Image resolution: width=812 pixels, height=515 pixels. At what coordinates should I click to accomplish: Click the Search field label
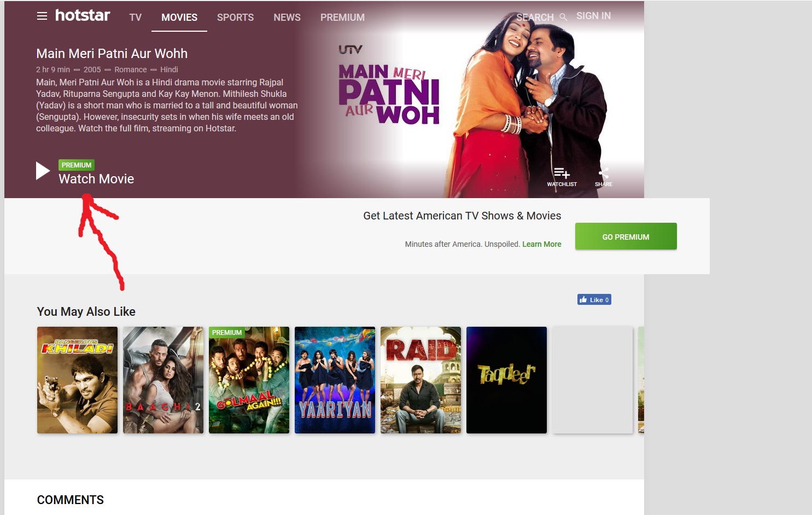[535, 18]
